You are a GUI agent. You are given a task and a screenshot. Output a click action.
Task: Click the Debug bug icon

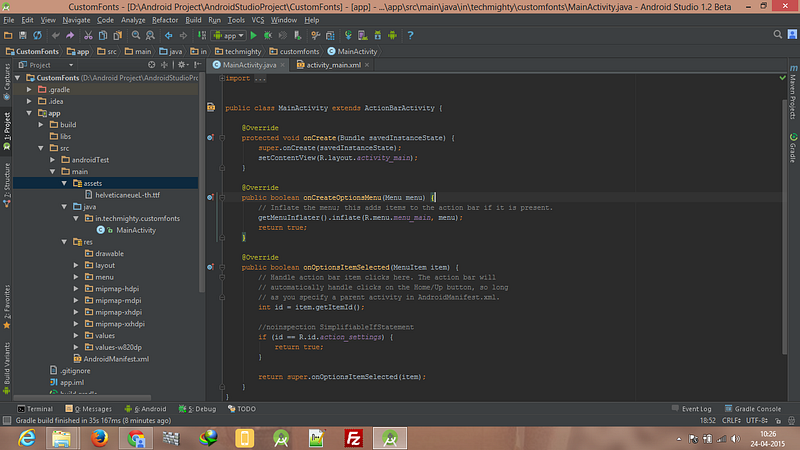point(268,35)
